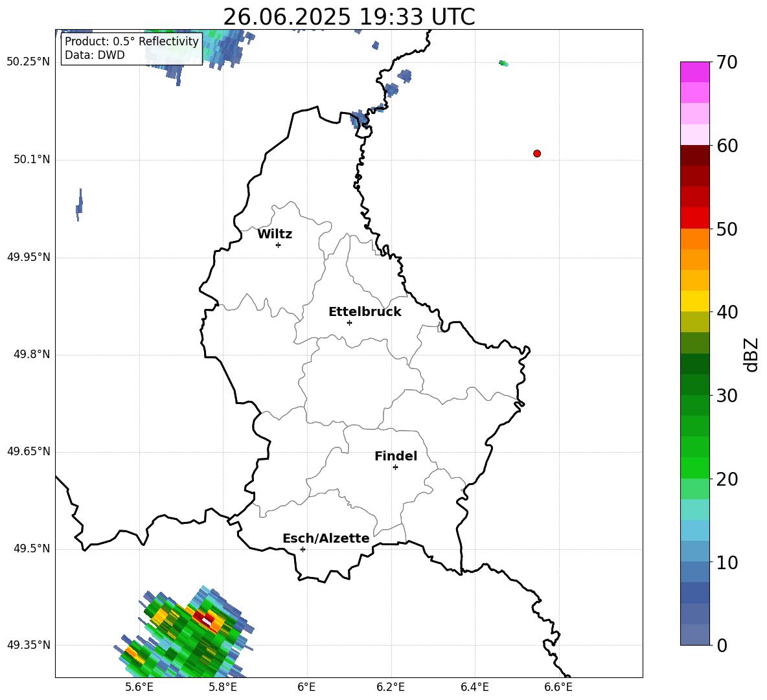The image size is (767, 700).
Task: Click the Ettelbruck station cross marker
Action: point(349,322)
